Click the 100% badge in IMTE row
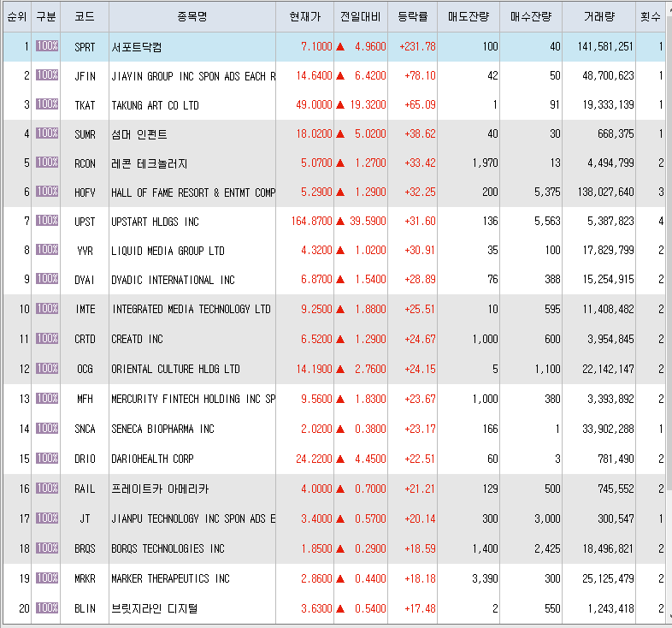672x628 pixels. pos(47,309)
